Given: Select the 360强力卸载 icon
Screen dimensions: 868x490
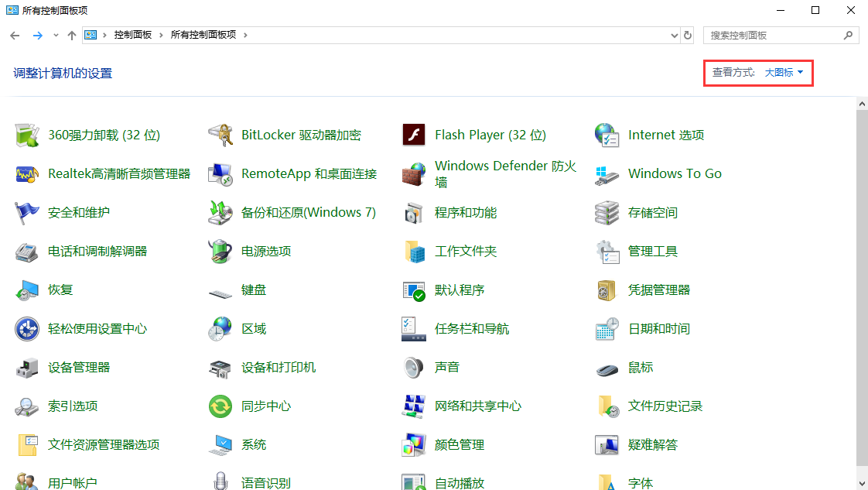Looking at the screenshot, I should point(27,135).
